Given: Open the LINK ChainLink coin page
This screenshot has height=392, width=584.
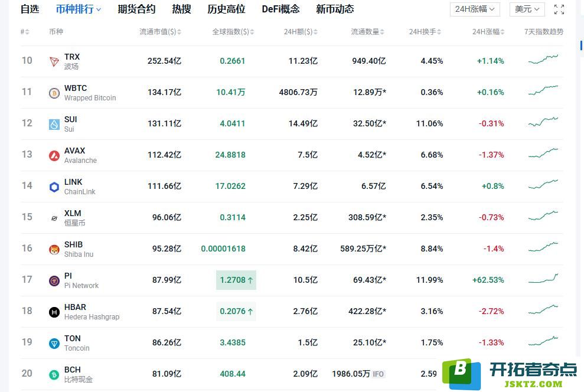Looking at the screenshot, I should [80, 187].
